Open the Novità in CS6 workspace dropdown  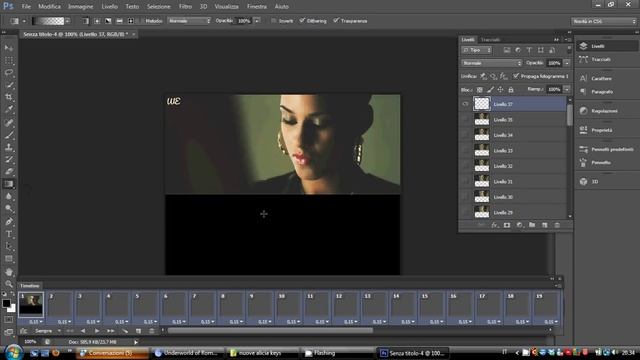pyautogui.click(x=604, y=21)
